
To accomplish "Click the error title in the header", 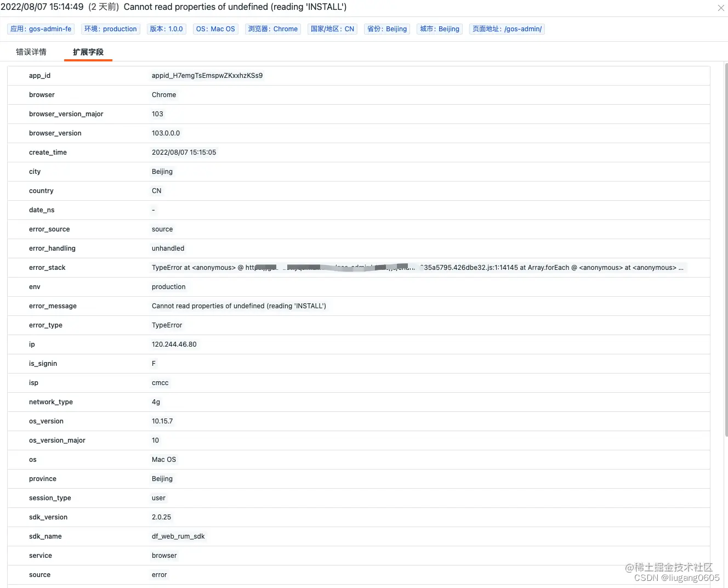I will pyautogui.click(x=235, y=7).
